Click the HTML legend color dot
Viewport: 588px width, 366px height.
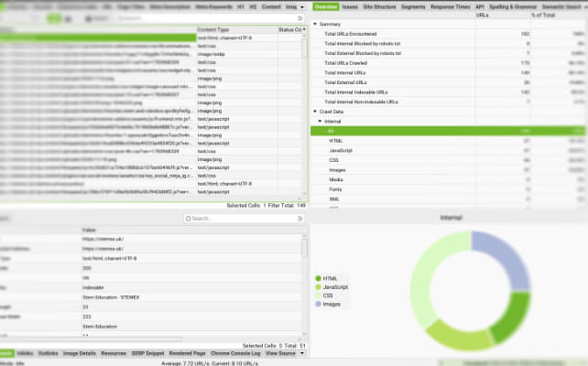click(319, 278)
